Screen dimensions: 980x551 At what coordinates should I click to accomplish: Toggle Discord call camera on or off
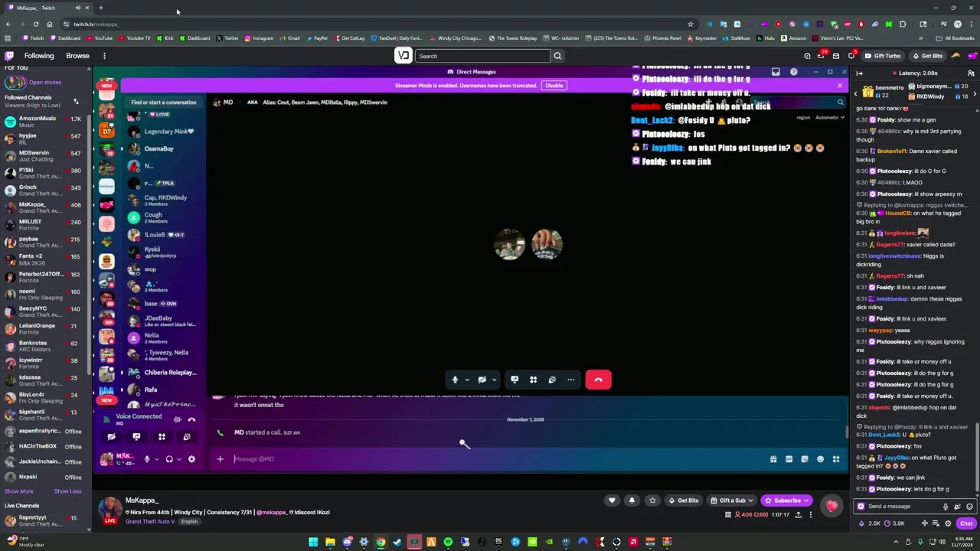(482, 380)
